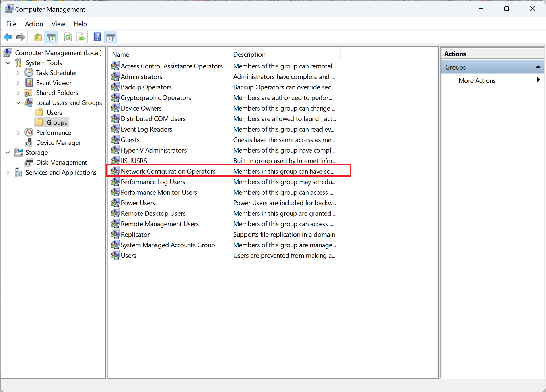Click the Disk Management drive icon
This screenshot has width=546, height=392.
coord(29,162)
